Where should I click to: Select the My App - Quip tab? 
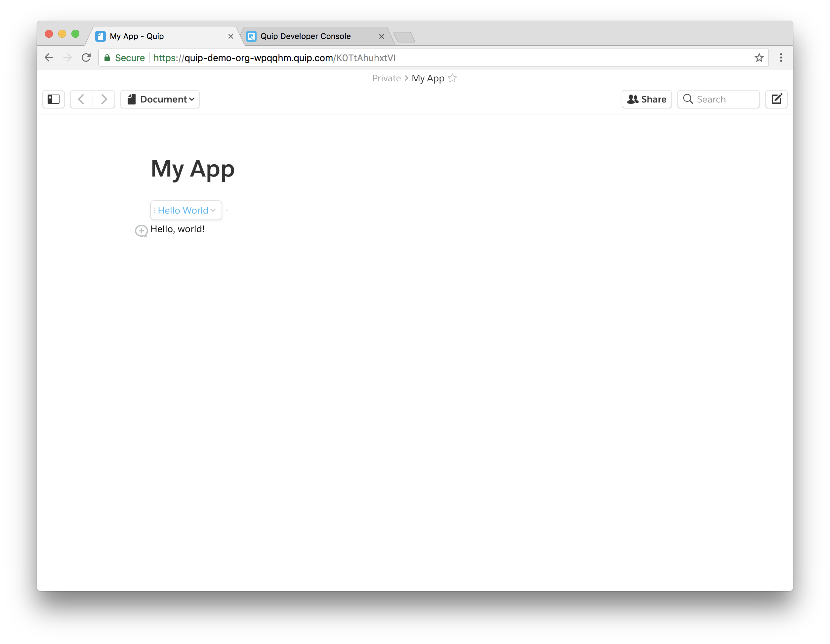pyautogui.click(x=163, y=36)
